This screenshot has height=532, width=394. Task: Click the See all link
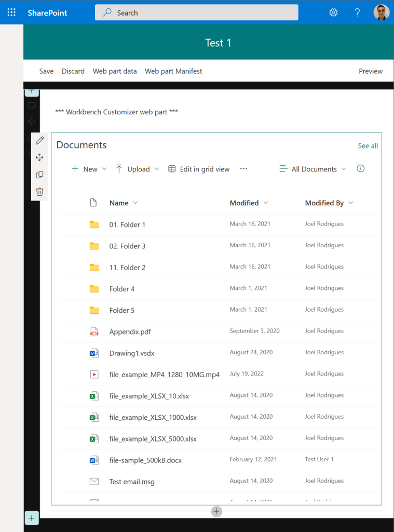[368, 146]
